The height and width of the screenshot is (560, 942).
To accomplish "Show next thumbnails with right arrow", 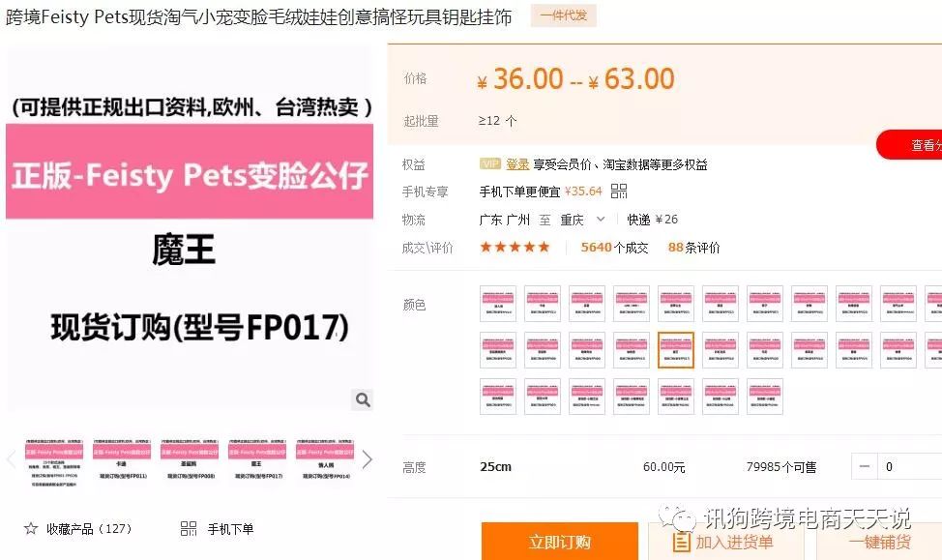I will (368, 460).
